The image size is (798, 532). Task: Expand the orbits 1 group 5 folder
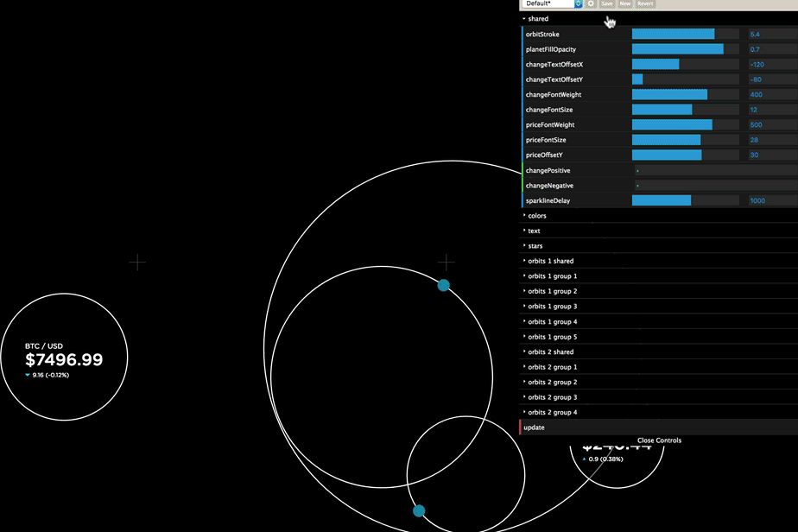[659, 337]
